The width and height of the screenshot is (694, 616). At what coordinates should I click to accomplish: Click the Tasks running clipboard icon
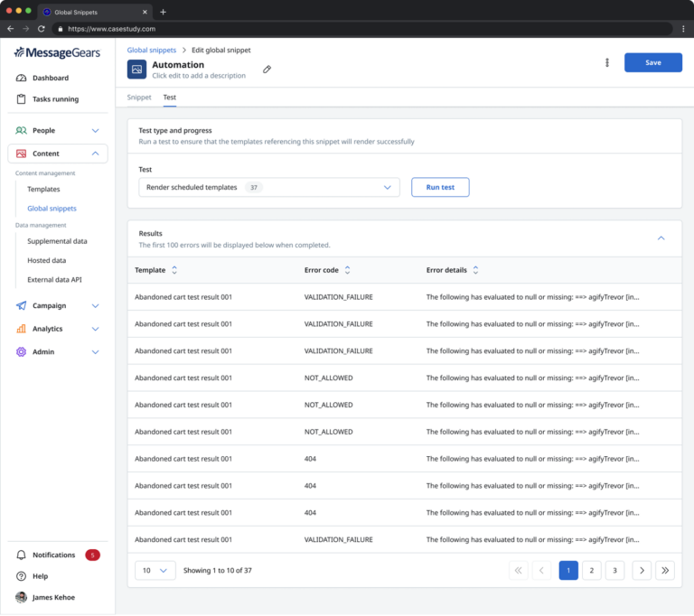[x=22, y=99]
